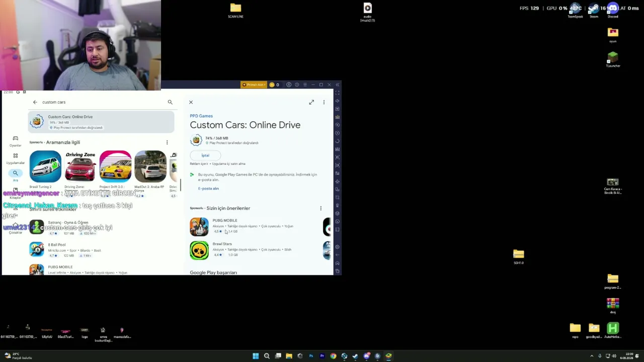This screenshot has height=362, width=644.
Task: Open options for Sizin için önerilenler section
Action: tap(320, 208)
